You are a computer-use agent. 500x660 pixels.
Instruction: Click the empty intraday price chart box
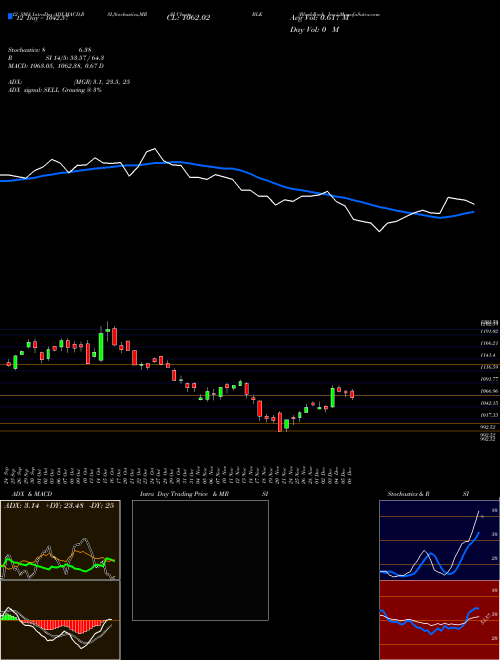pyautogui.click(x=200, y=560)
